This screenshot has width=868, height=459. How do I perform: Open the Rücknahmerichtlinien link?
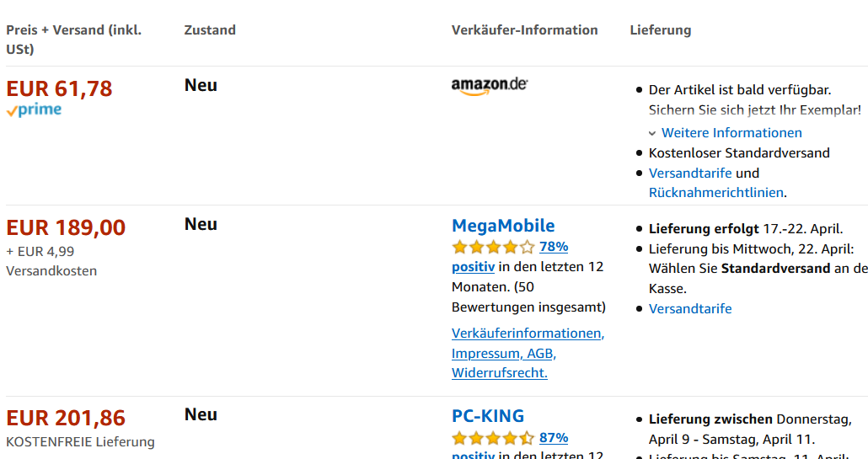[x=715, y=193]
